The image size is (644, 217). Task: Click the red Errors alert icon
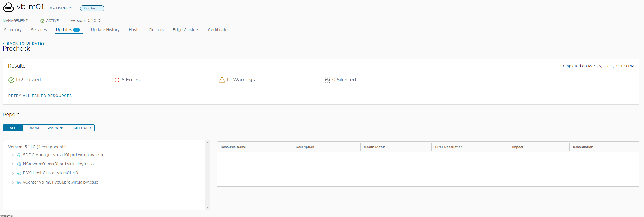coord(117,80)
